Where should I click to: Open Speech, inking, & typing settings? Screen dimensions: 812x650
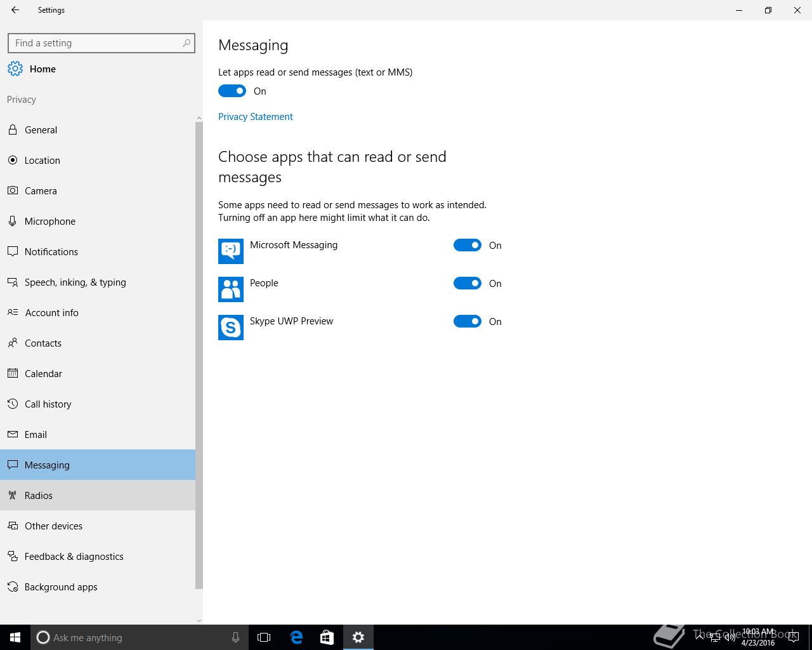coord(98,282)
